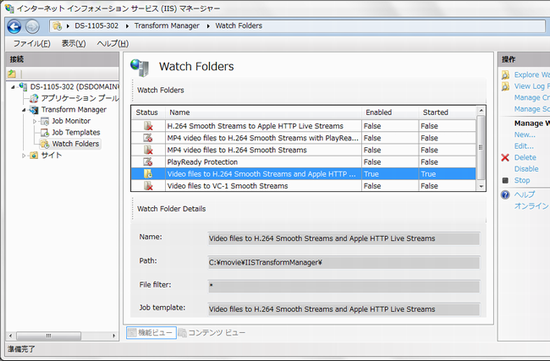This screenshot has width=550, height=361.
Task: Click the Disable action link
Action: pyautogui.click(x=526, y=169)
